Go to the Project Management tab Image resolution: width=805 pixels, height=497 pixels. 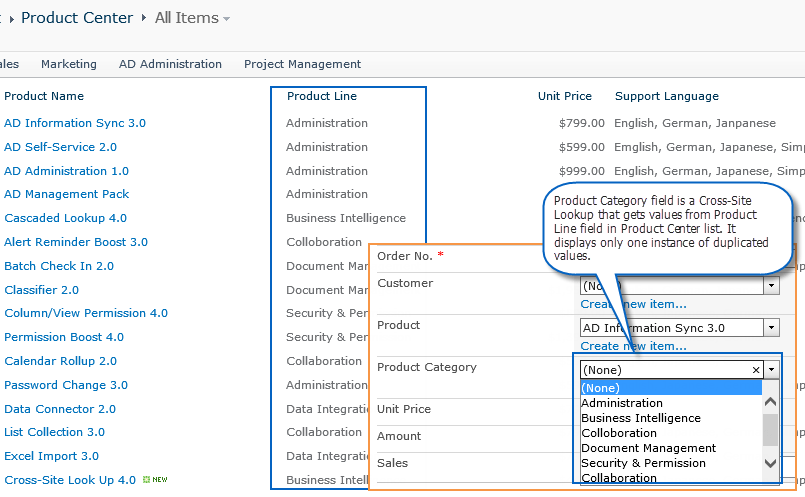tap(302, 64)
